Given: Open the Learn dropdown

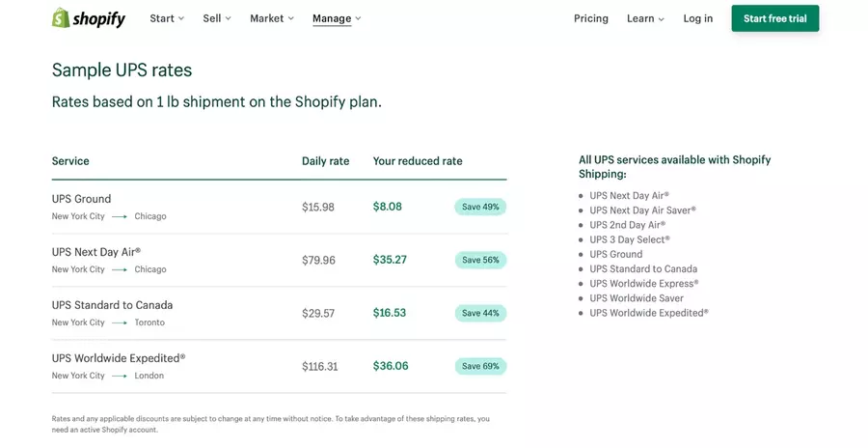Looking at the screenshot, I should click(645, 18).
